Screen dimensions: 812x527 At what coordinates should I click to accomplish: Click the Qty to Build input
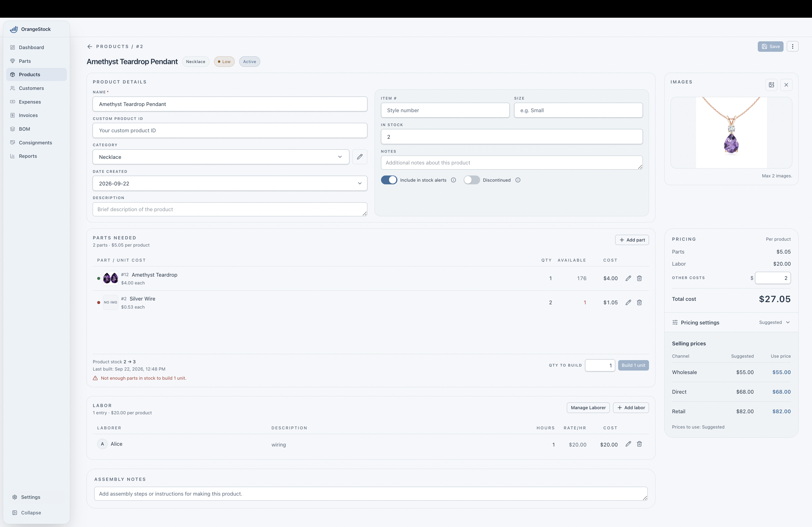[600, 365]
